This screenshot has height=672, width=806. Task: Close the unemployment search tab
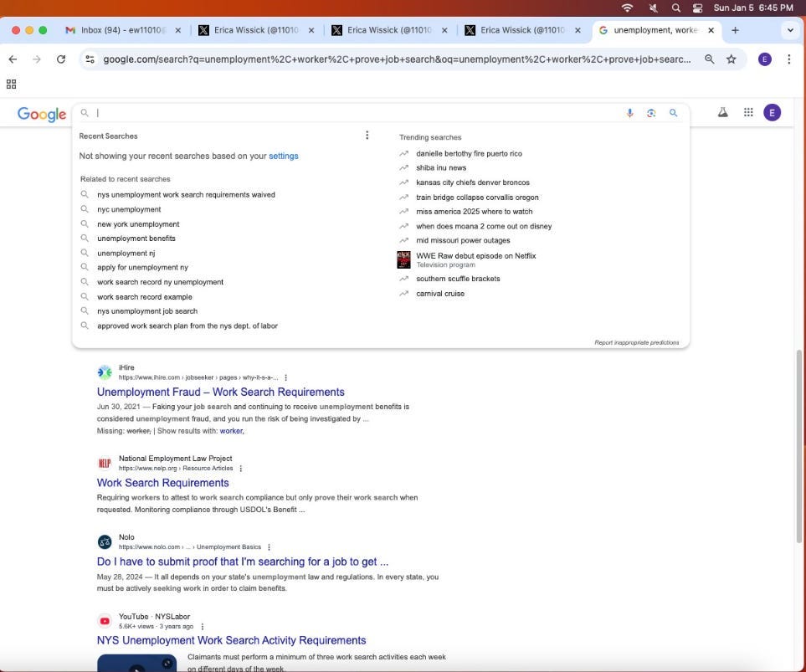[x=711, y=30]
